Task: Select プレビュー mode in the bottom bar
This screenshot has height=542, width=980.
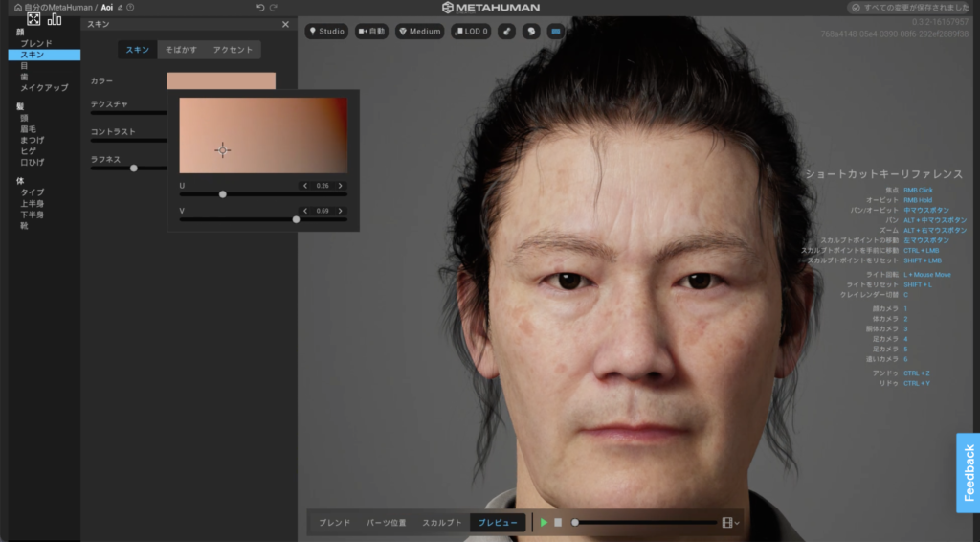Action: [x=498, y=523]
